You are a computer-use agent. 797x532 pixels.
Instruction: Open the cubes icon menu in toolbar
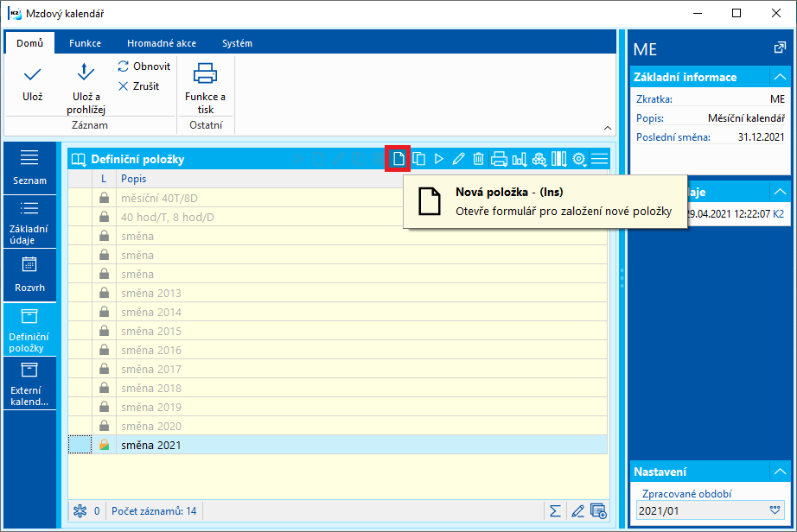click(539, 159)
